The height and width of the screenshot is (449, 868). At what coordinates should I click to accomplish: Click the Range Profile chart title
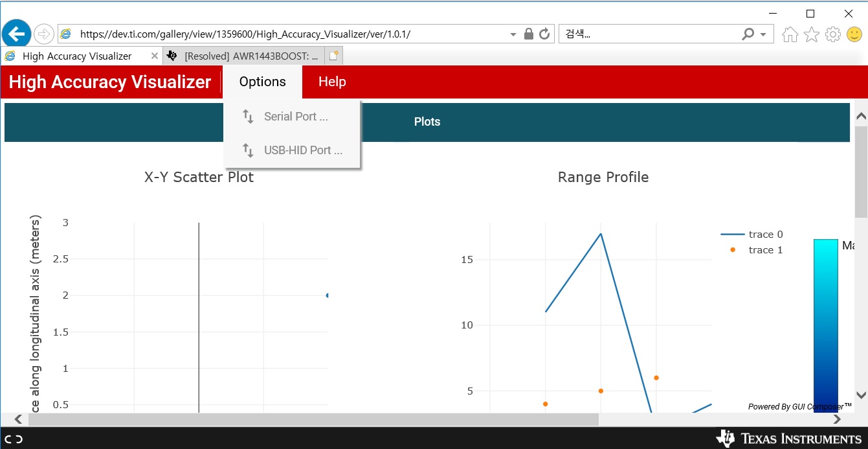(603, 177)
